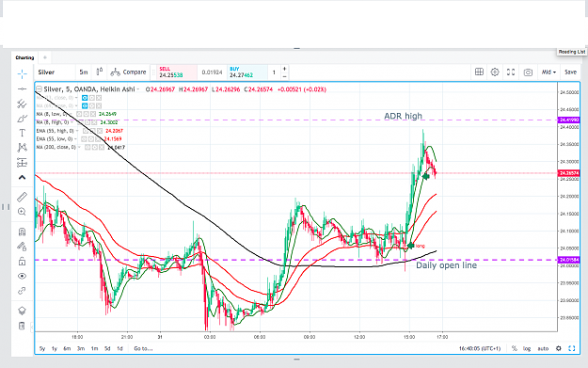This screenshot has height=368, width=588.
Task: Toggle auto scale
Action: coord(543,348)
